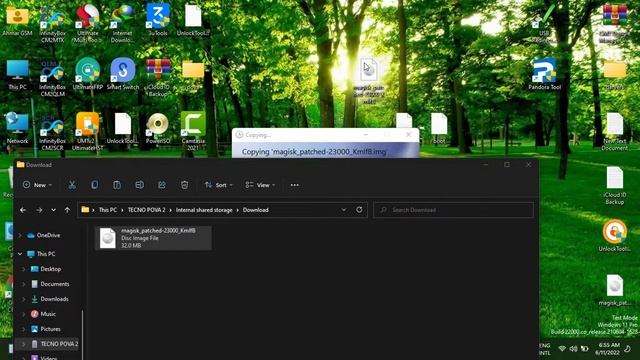Click This PC in the address breadcrumb
The width and height of the screenshot is (640, 360).
pyautogui.click(x=108, y=210)
